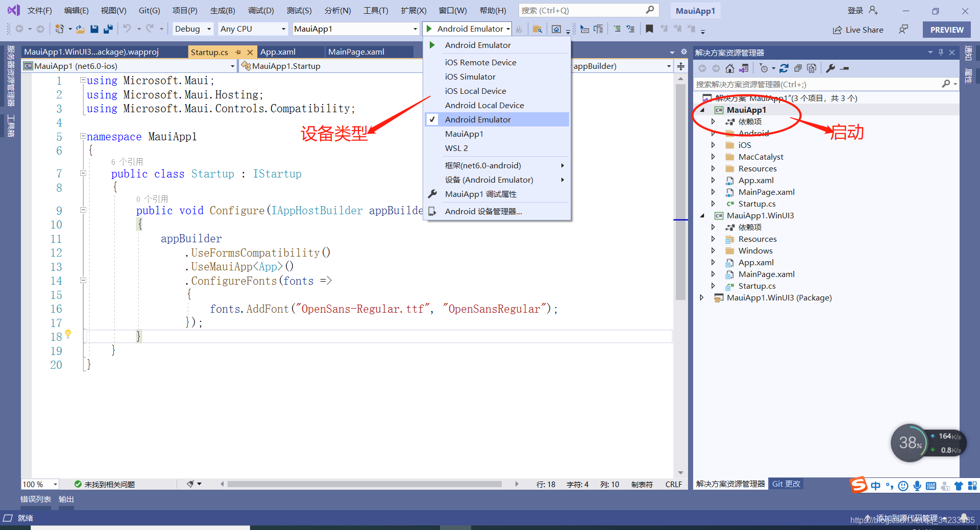
Task: Open the 文件(F) menu
Action: tap(39, 10)
